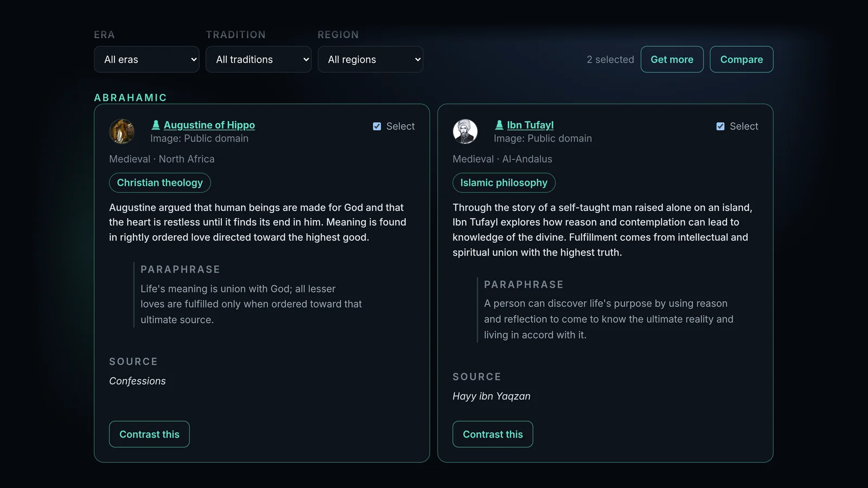Click the person icon beside Augustine of Hippo
Viewport: 868px width, 488px height.
point(156,125)
